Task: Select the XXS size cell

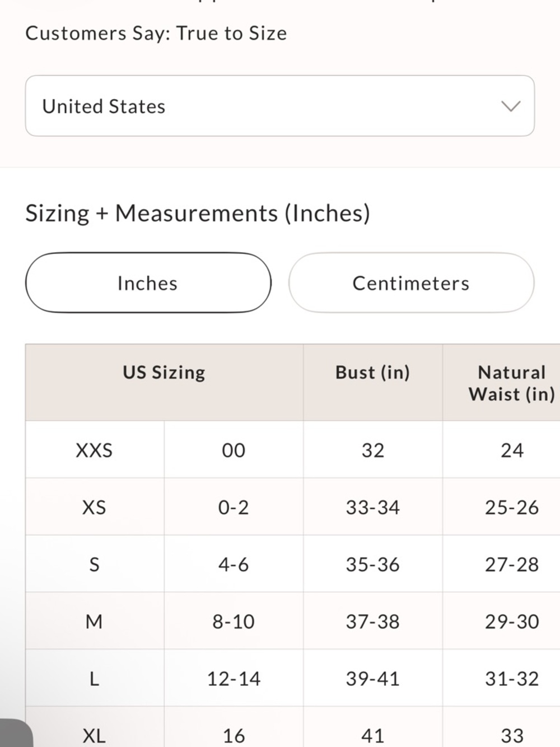Action: (x=94, y=450)
